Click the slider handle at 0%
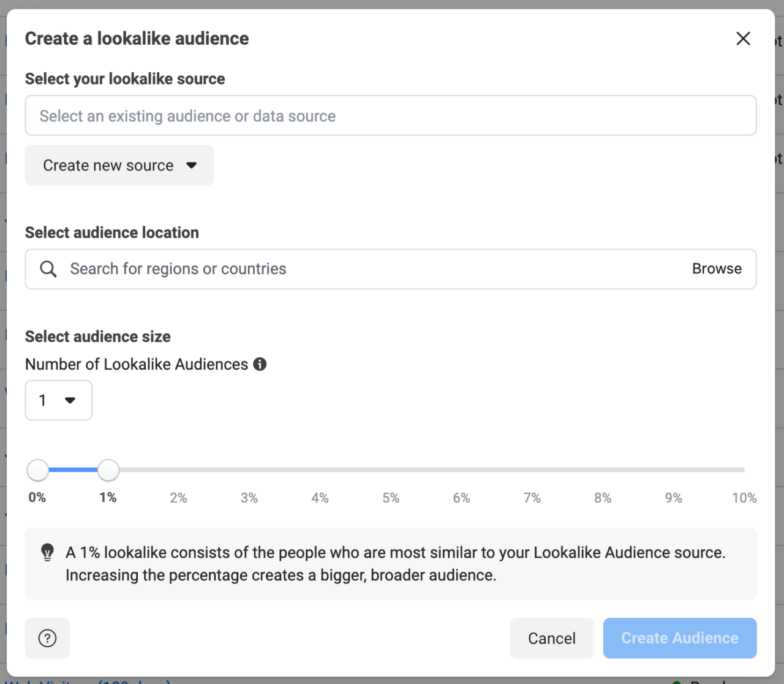 [x=37, y=469]
